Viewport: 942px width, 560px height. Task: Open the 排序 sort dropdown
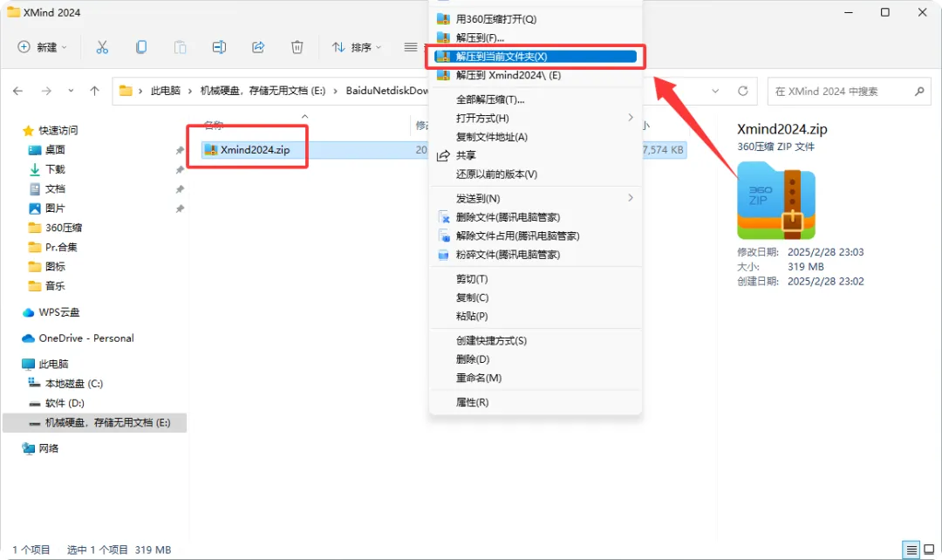click(357, 47)
